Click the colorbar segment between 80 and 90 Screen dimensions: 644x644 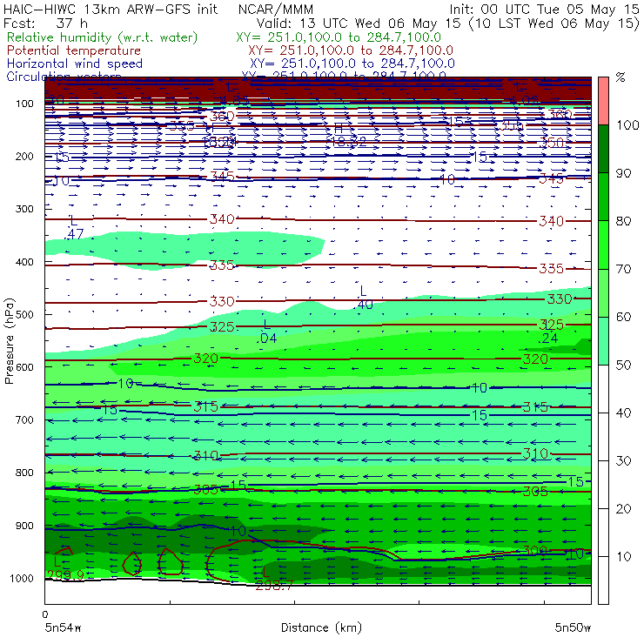[603, 197]
